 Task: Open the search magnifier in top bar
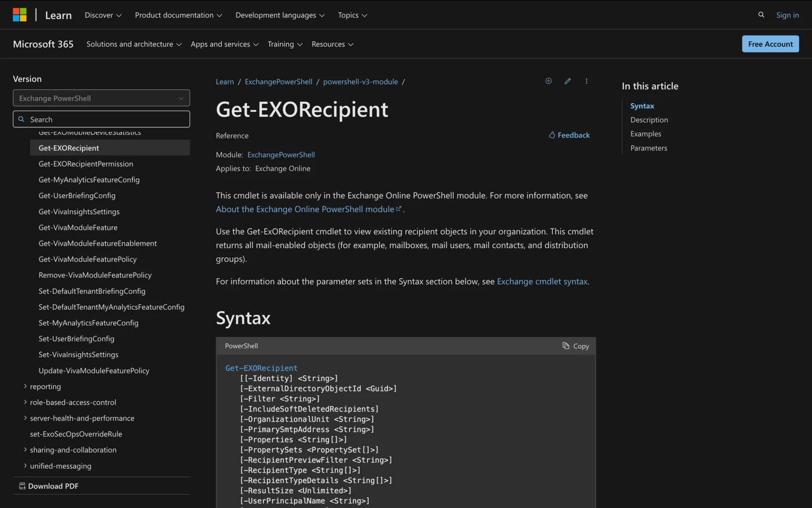(x=761, y=15)
